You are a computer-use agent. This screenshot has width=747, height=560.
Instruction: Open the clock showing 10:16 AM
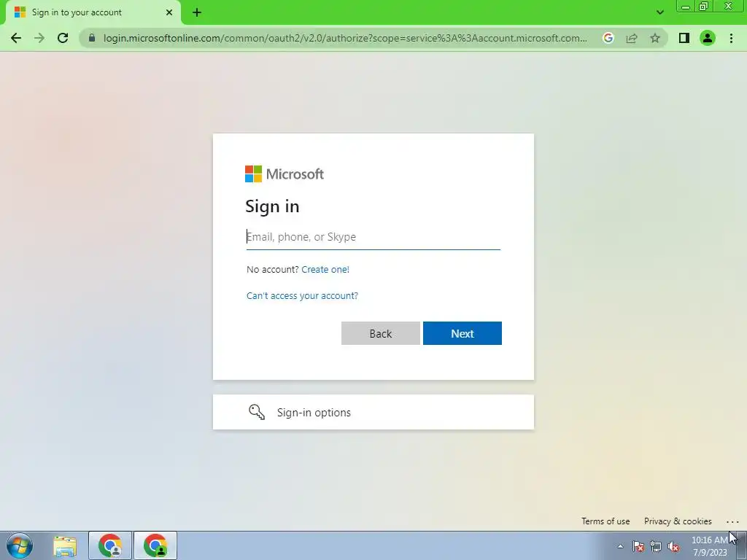[711, 546]
